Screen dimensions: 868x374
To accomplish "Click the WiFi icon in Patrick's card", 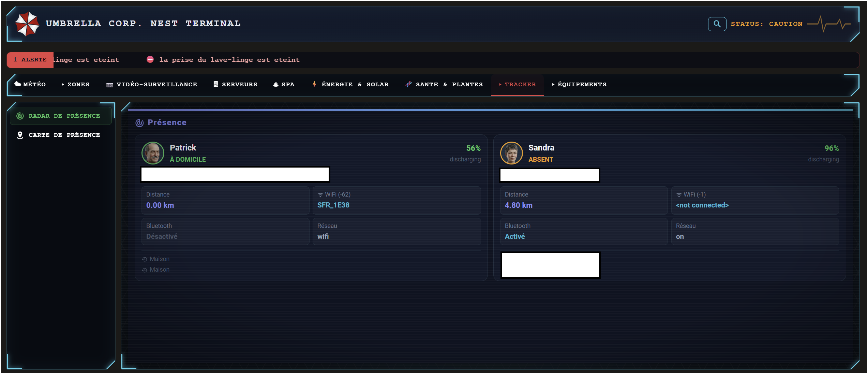I will 320,195.
